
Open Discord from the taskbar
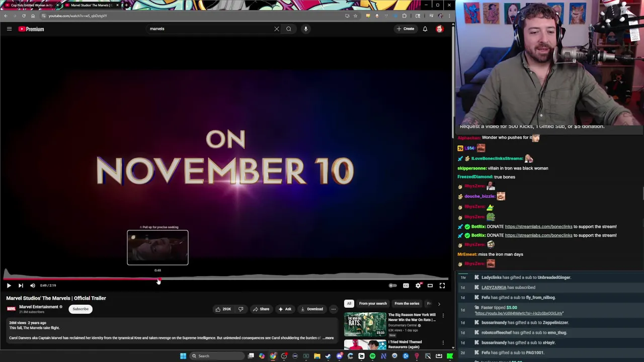coord(339,356)
